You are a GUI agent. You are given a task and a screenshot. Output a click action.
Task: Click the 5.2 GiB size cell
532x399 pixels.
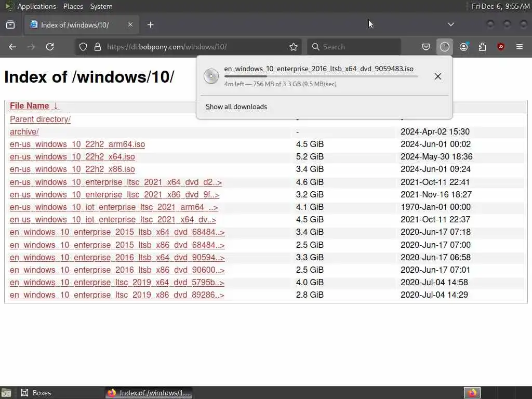click(x=310, y=157)
